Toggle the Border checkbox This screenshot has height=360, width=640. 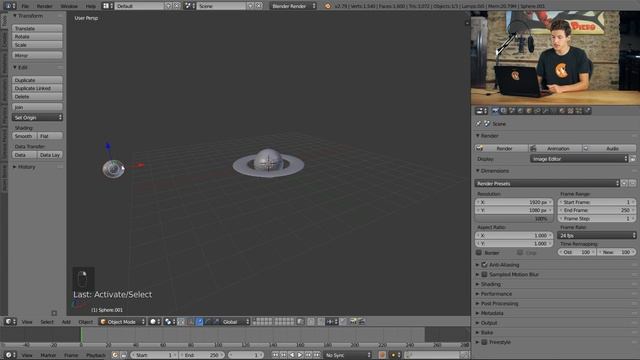tap(479, 253)
